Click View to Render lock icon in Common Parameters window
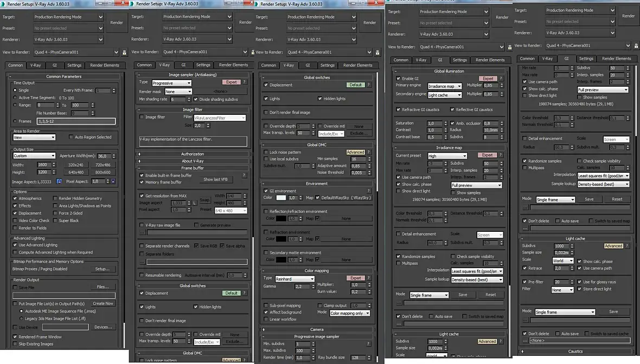Viewport: 640px width, 364px height. [x=125, y=52]
